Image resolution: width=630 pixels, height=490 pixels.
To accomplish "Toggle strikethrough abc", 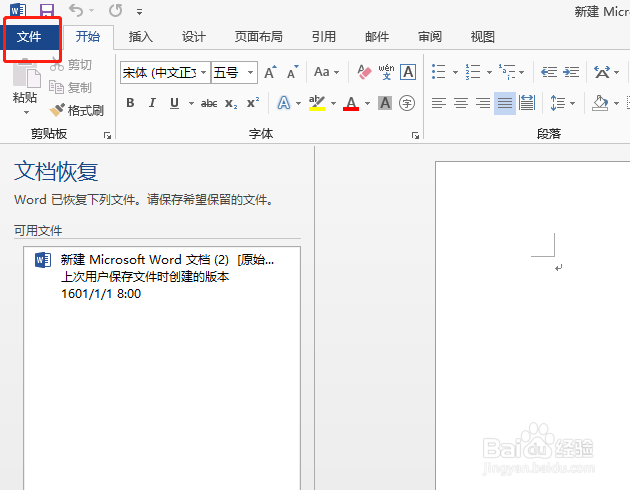I will 209,103.
